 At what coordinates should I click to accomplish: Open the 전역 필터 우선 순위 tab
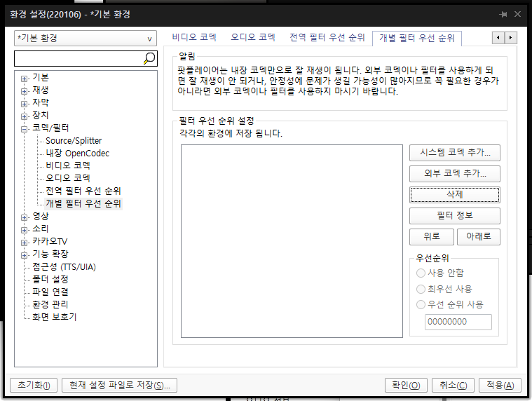[327, 37]
